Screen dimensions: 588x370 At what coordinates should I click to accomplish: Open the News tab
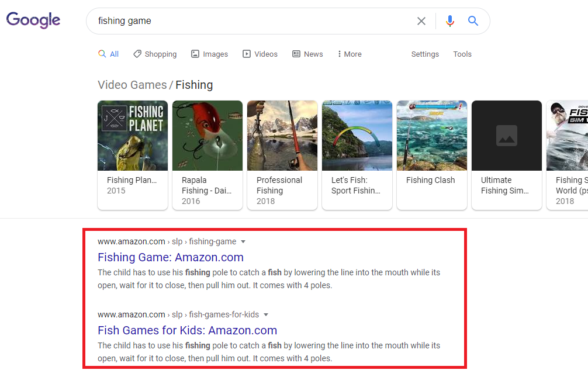pyautogui.click(x=307, y=54)
